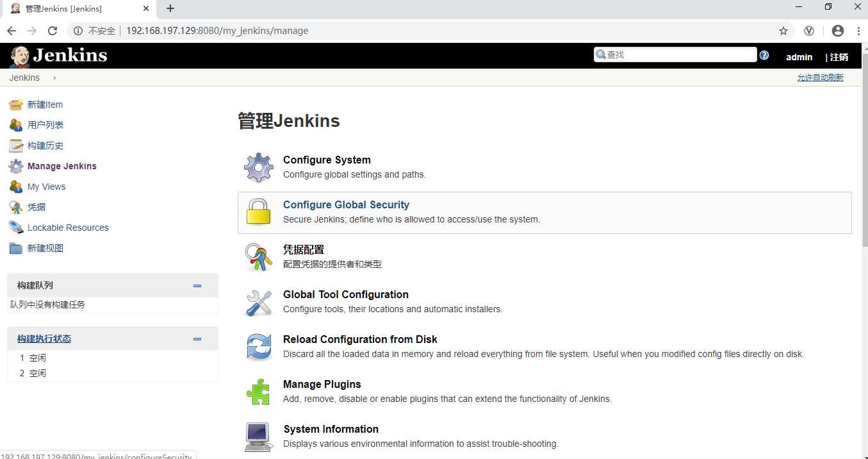
Task: Open the My Views sidebar link
Action: click(x=47, y=187)
